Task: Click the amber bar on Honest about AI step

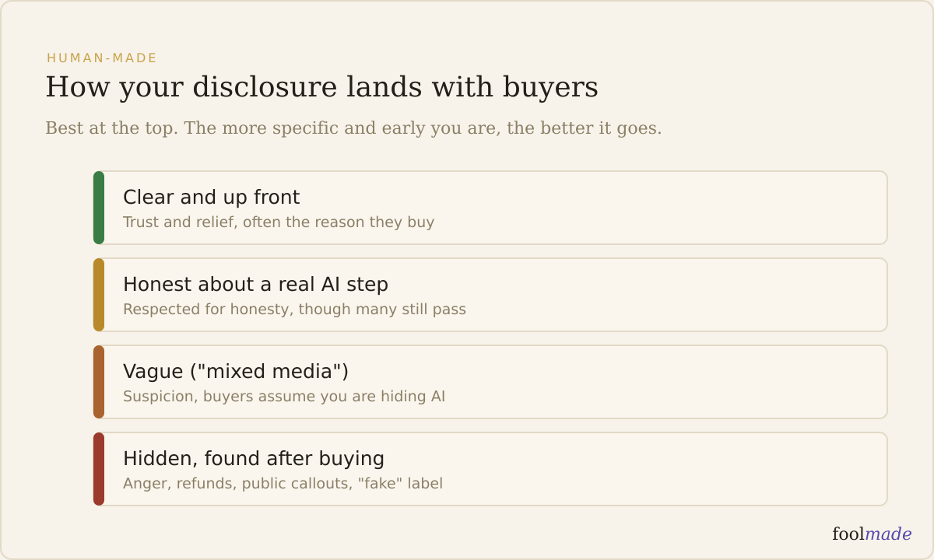Action: coord(99,295)
